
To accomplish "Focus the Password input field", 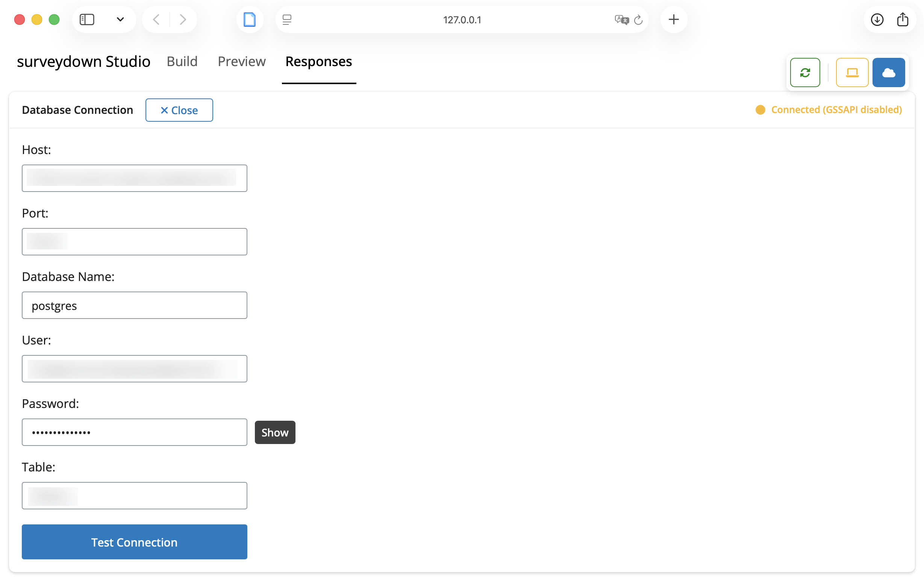I will point(134,432).
